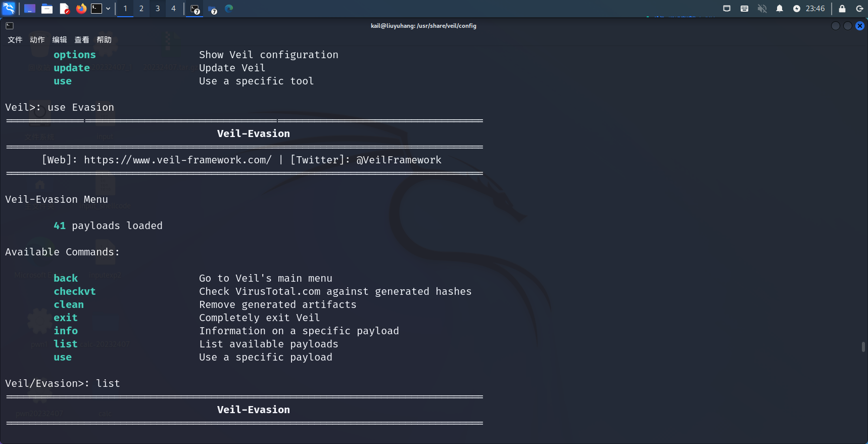Click 'Check VirusTotal.com against generated hashes' text
Image resolution: width=868 pixels, height=444 pixels.
(x=335, y=291)
